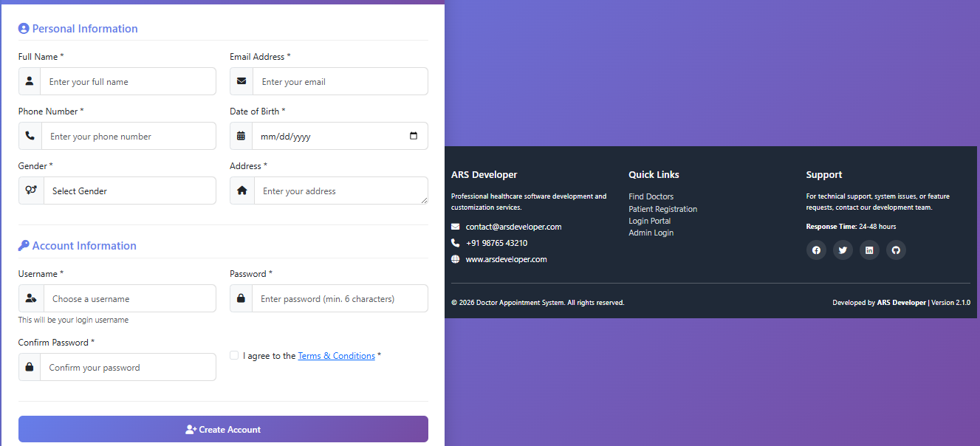The height and width of the screenshot is (446, 980).
Task: Go to Patient Registration quick link
Action: pyautogui.click(x=662, y=209)
